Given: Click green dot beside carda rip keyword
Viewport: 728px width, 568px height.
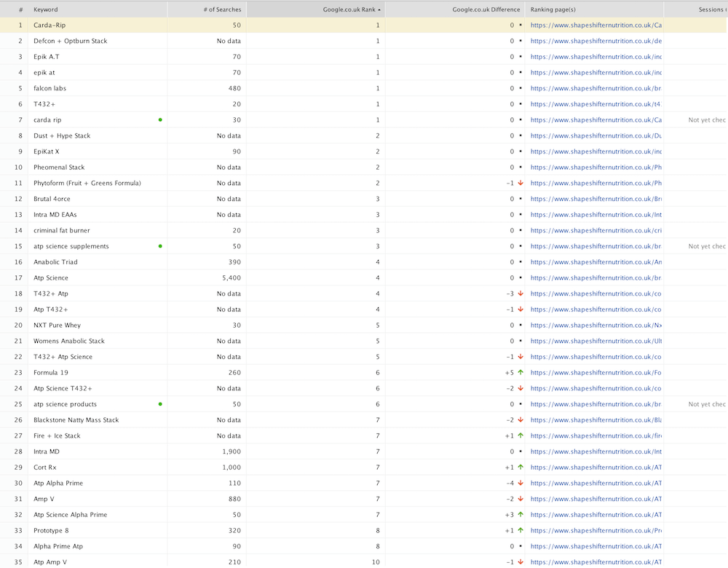Looking at the screenshot, I should pos(160,120).
